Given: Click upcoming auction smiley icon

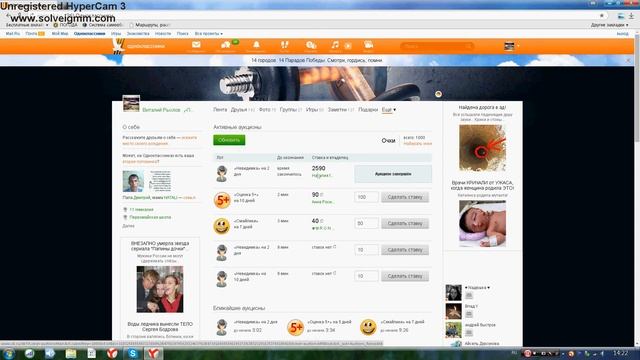Looking at the screenshot, I should point(368,327).
